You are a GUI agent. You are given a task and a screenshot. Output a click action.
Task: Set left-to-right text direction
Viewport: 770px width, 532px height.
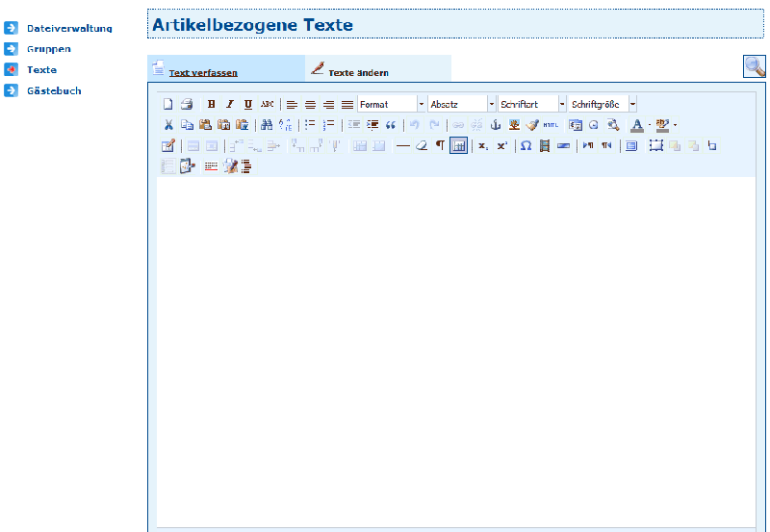pos(588,146)
